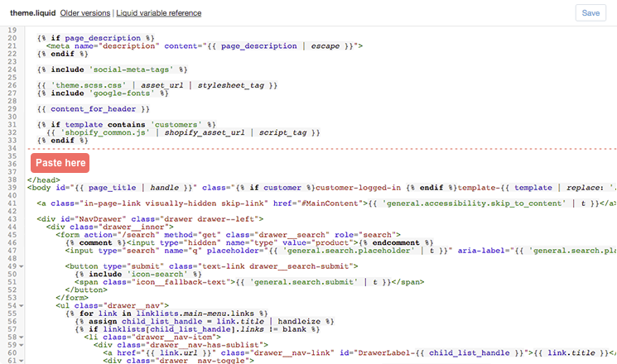Collapse the drawer__nav-item li at line 58
The image size is (617, 364).
pyautogui.click(x=22, y=338)
